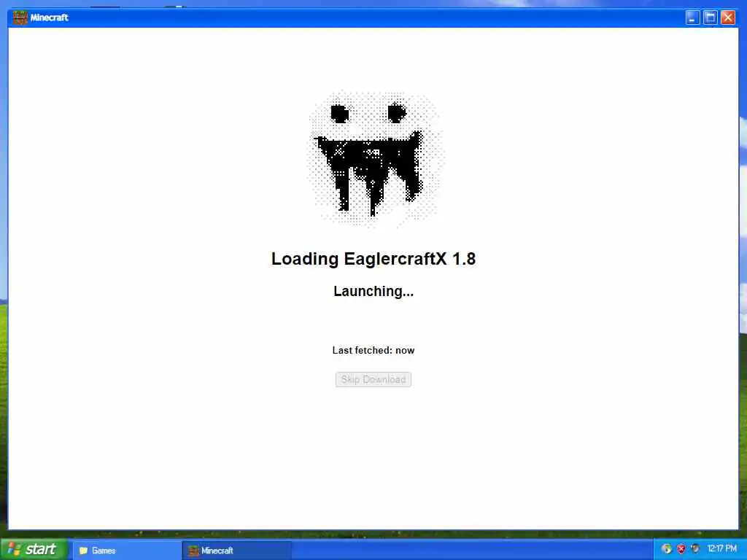Click the Minecraft title bar text
The image size is (747, 560).
point(49,17)
